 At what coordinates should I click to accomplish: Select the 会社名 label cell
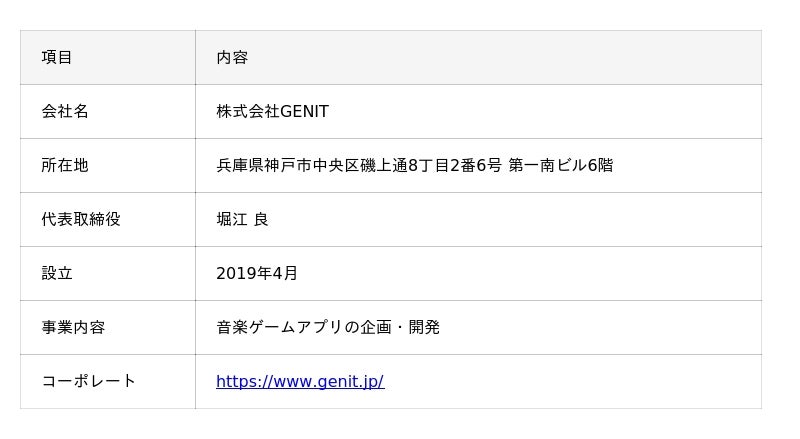65,111
